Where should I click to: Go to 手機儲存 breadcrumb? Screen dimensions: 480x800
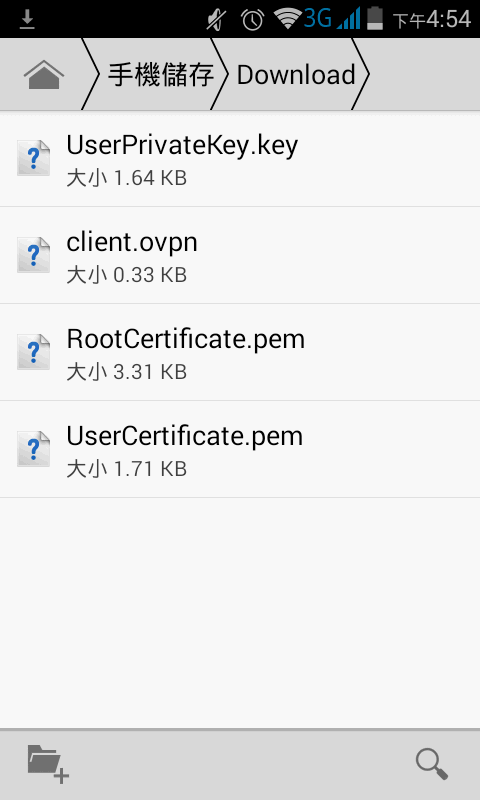click(x=161, y=75)
